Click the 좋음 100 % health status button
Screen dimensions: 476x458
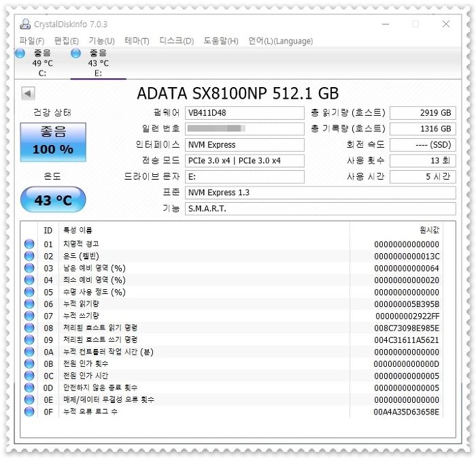(53, 142)
